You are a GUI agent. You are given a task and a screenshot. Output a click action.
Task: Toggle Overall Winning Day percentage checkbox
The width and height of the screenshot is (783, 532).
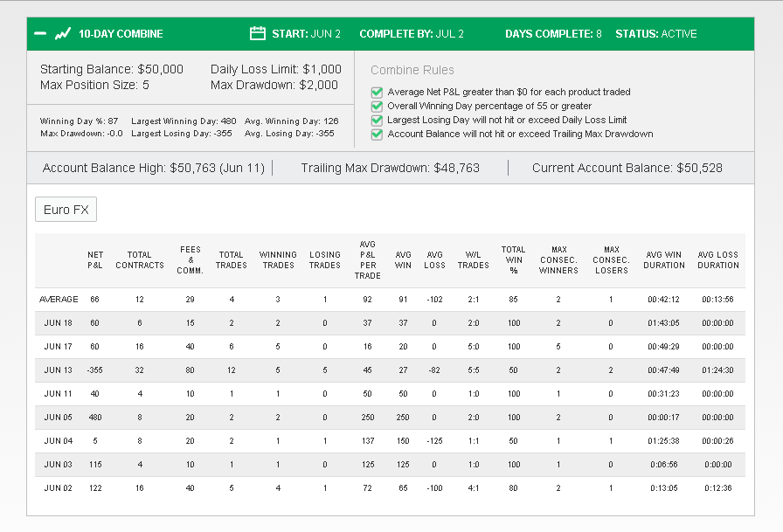[x=377, y=107]
